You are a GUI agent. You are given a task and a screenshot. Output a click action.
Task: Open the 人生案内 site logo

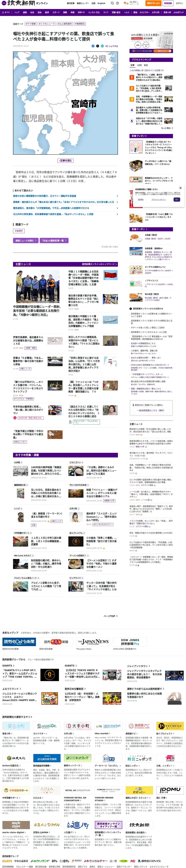click(x=78, y=825)
